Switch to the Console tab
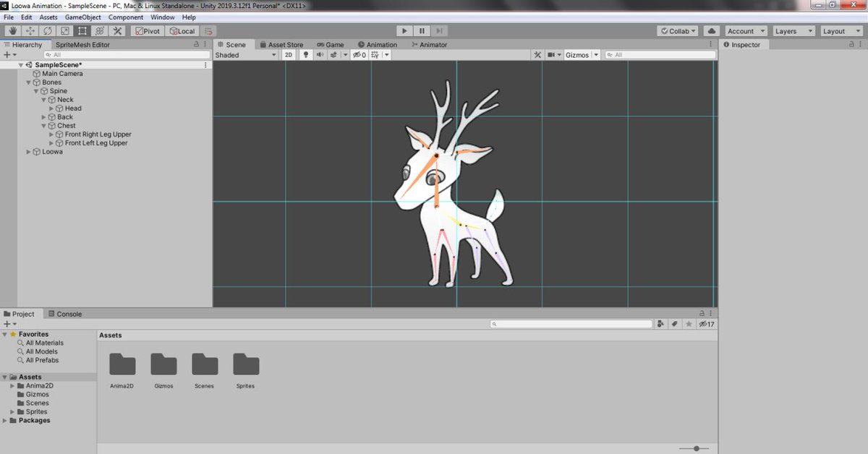Image resolution: width=868 pixels, height=454 pixels. click(x=65, y=314)
